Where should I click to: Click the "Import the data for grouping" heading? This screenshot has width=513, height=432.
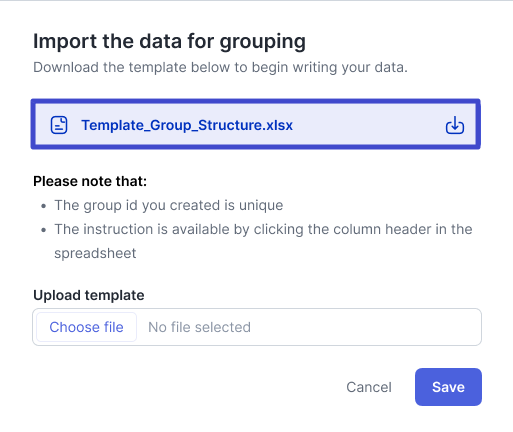point(169,42)
